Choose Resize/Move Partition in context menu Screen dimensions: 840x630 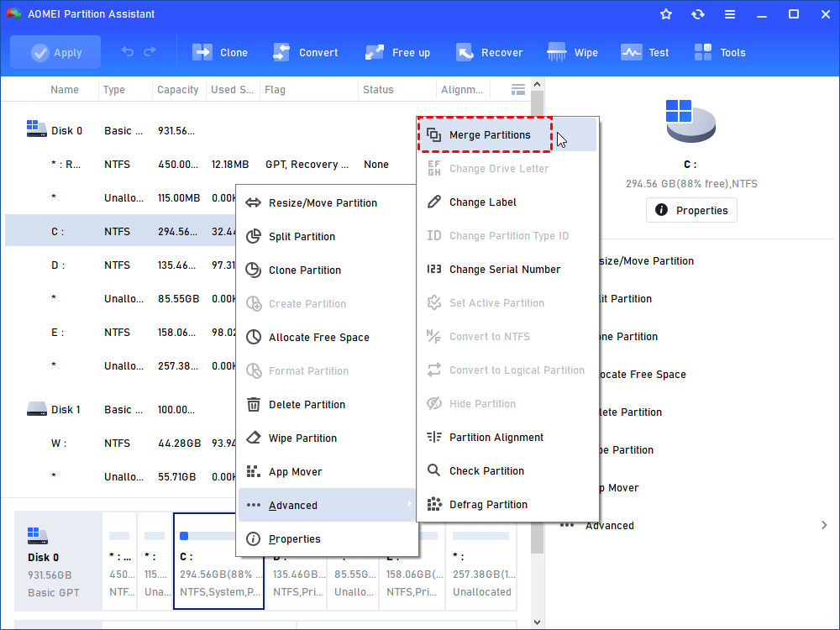click(x=326, y=203)
